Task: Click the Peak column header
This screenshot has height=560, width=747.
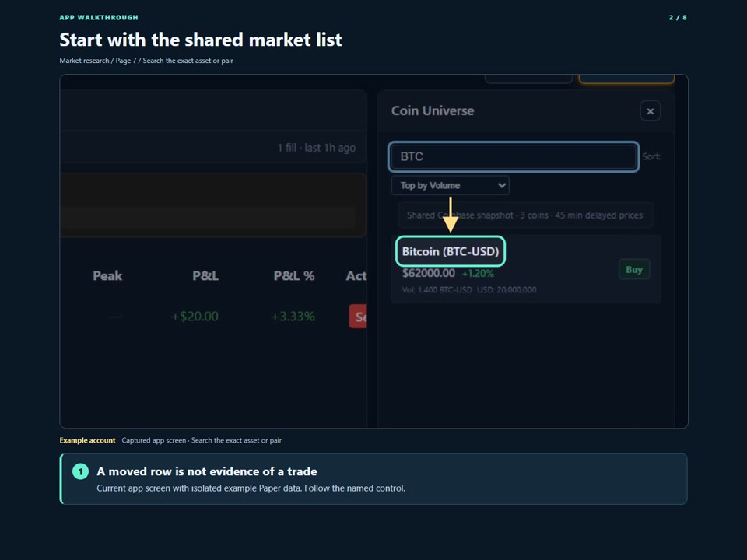Action: [107, 275]
